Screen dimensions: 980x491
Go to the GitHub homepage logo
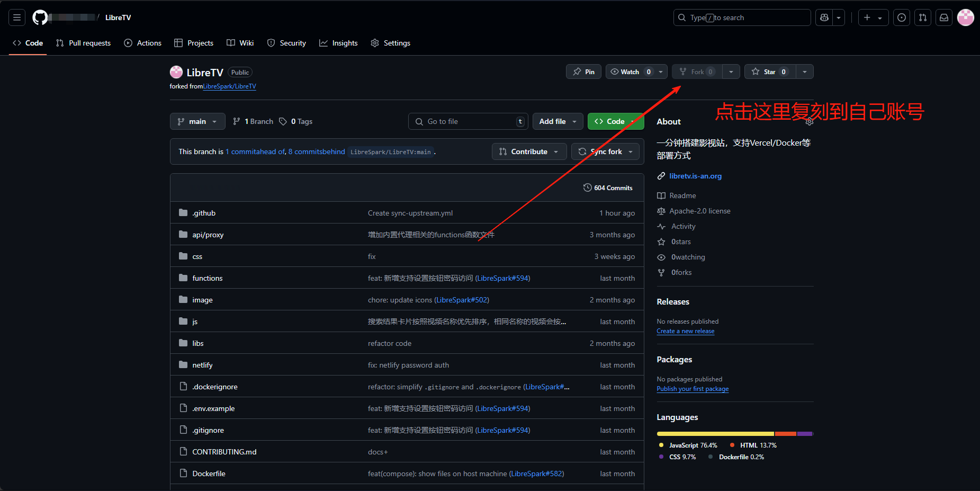pyautogui.click(x=40, y=17)
